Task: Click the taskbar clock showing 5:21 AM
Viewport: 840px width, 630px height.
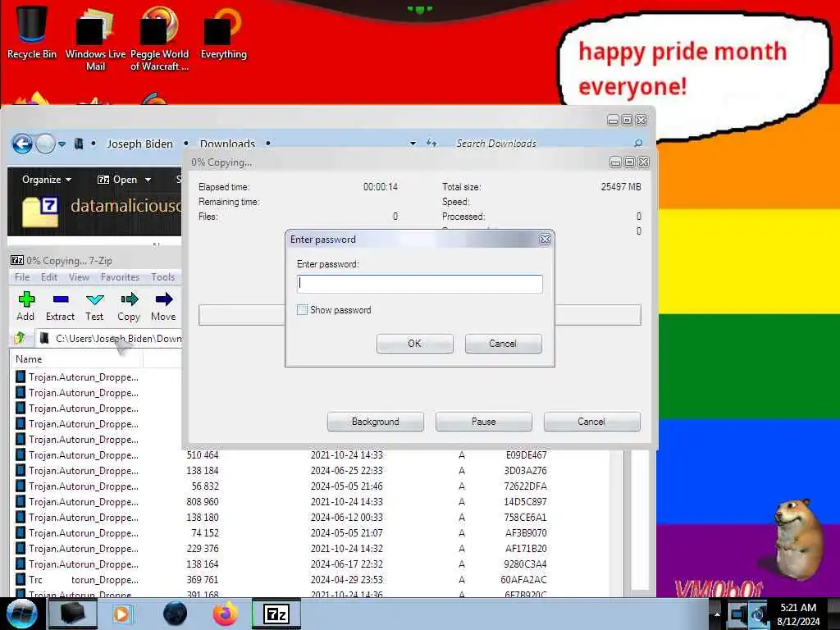Action: coord(798,614)
